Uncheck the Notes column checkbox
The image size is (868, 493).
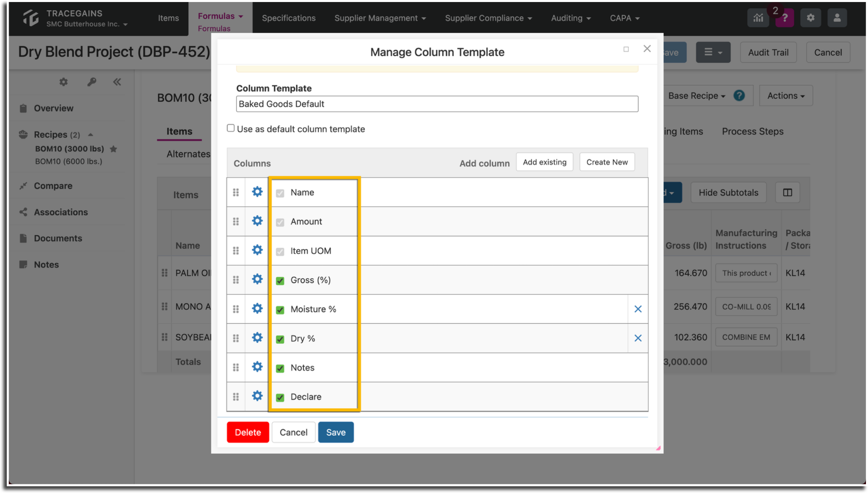[x=280, y=368]
